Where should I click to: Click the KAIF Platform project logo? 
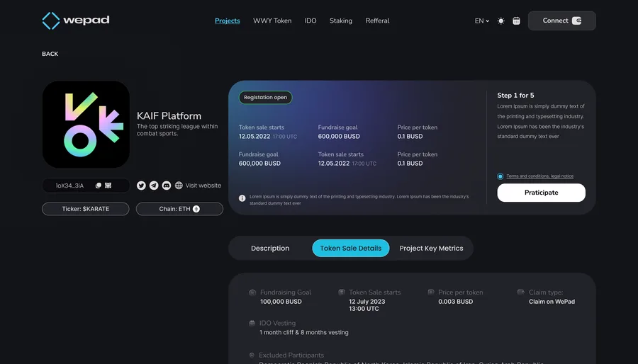tap(86, 125)
